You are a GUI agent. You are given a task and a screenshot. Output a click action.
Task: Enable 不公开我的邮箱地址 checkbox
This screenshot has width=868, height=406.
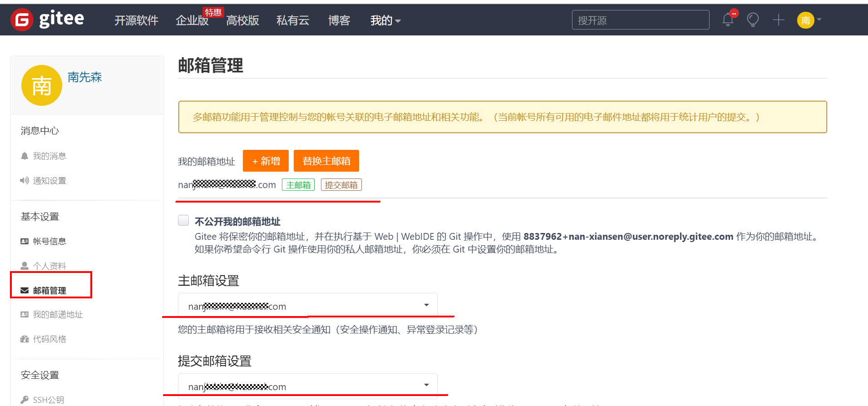183,220
